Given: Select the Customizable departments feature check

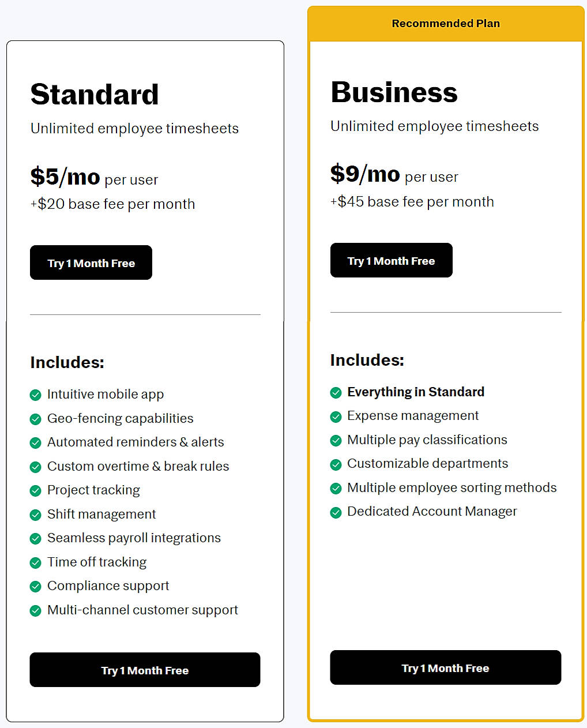Looking at the screenshot, I should (x=336, y=464).
